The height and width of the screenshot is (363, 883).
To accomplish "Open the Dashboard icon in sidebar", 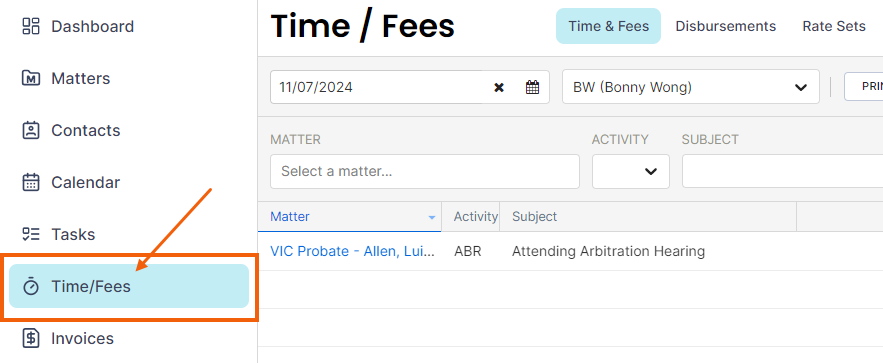I will [30, 26].
